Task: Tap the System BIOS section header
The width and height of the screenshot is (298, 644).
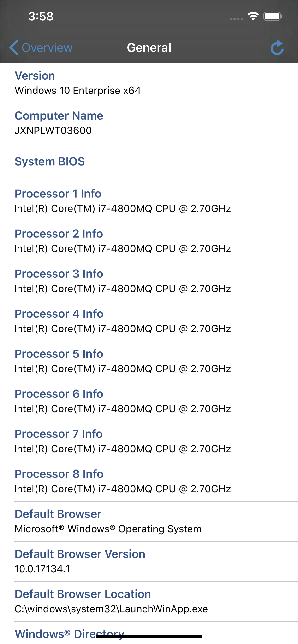Action: coord(50,161)
